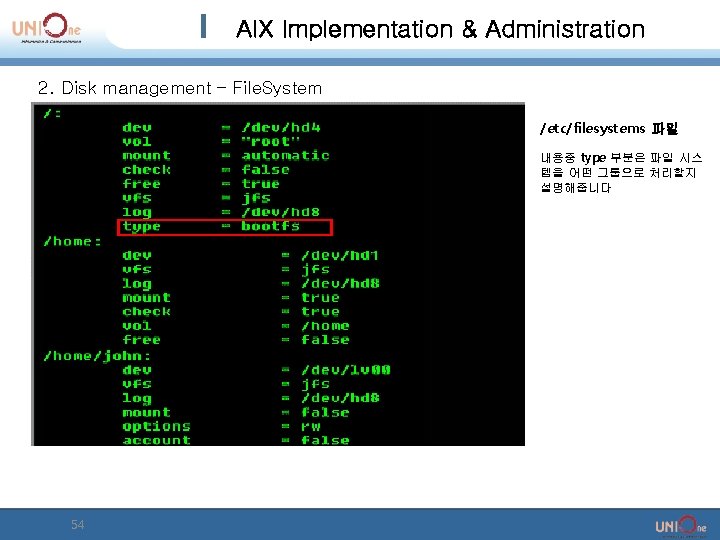Click the UNIOne logo in the footer
The width and height of the screenshot is (720, 540).
point(681,526)
